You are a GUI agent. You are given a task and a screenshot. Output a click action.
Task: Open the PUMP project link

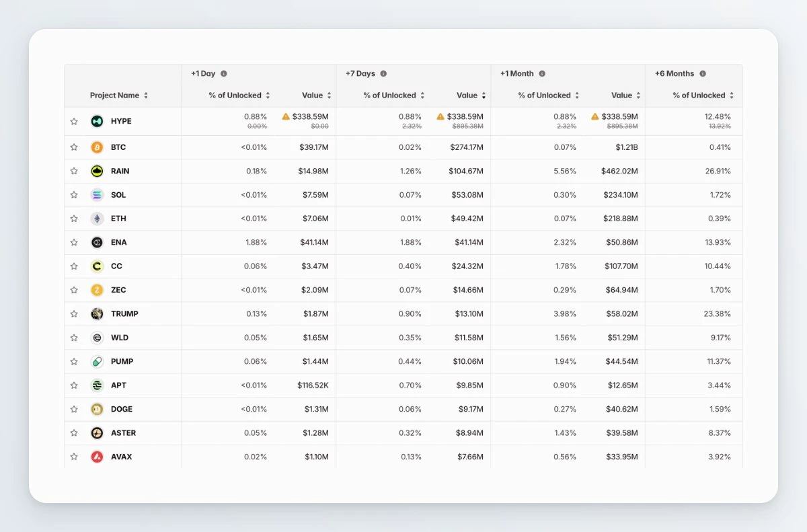tap(122, 362)
